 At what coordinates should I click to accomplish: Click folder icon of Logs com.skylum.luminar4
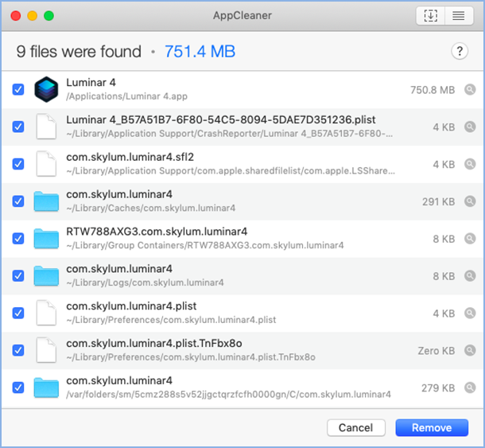click(46, 276)
